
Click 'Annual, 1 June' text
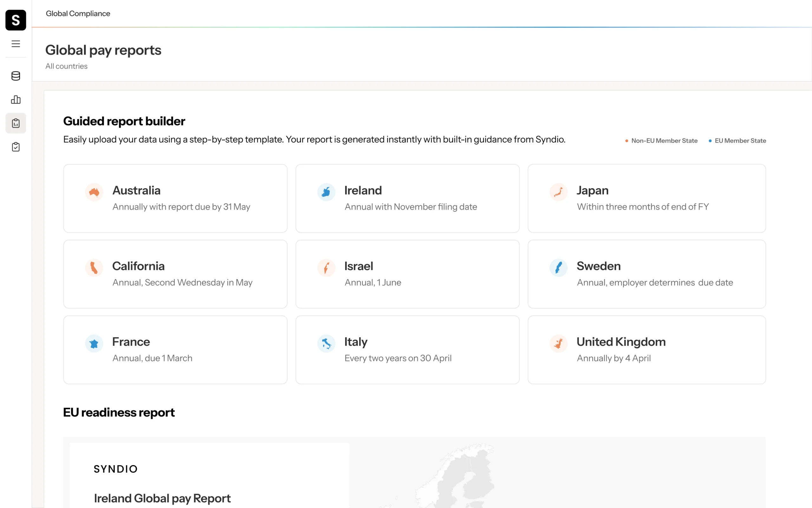(373, 282)
